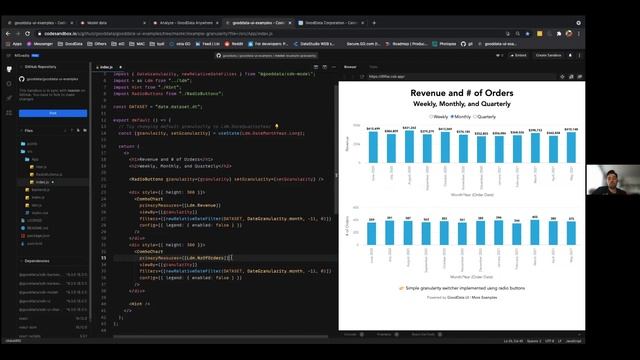Viewport: 640px width, 360px height.
Task: Open RadioButtons.js in file tree
Action: pyautogui.click(x=46, y=174)
